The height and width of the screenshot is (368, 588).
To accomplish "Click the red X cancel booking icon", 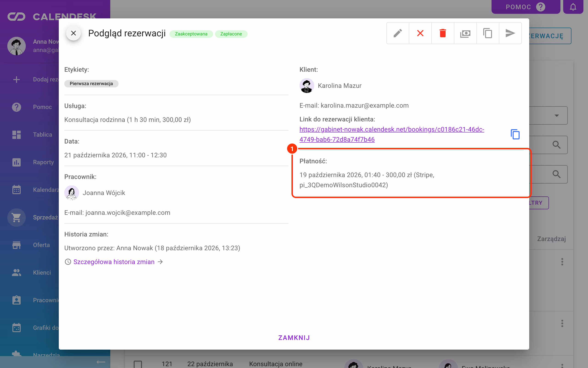I will click(x=420, y=33).
